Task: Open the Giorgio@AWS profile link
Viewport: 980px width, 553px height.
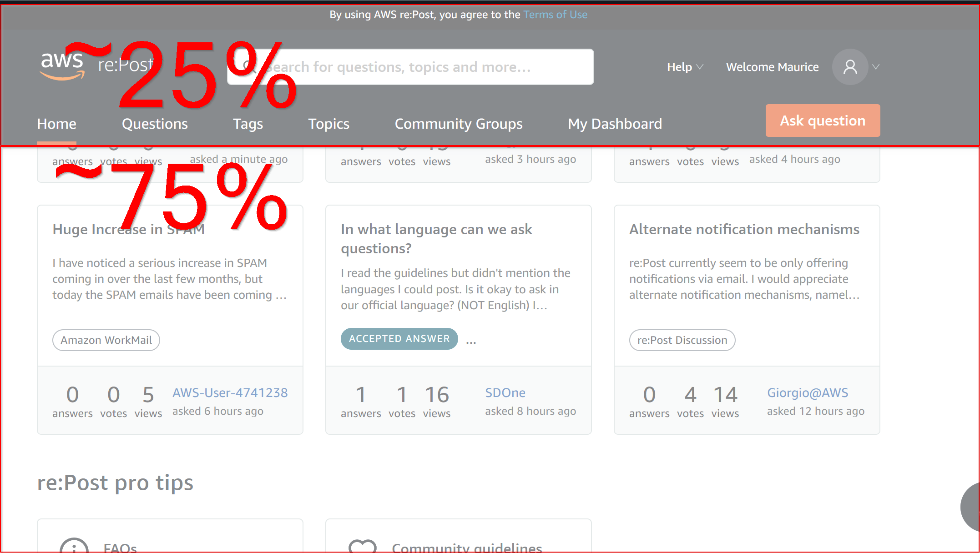Action: tap(808, 392)
